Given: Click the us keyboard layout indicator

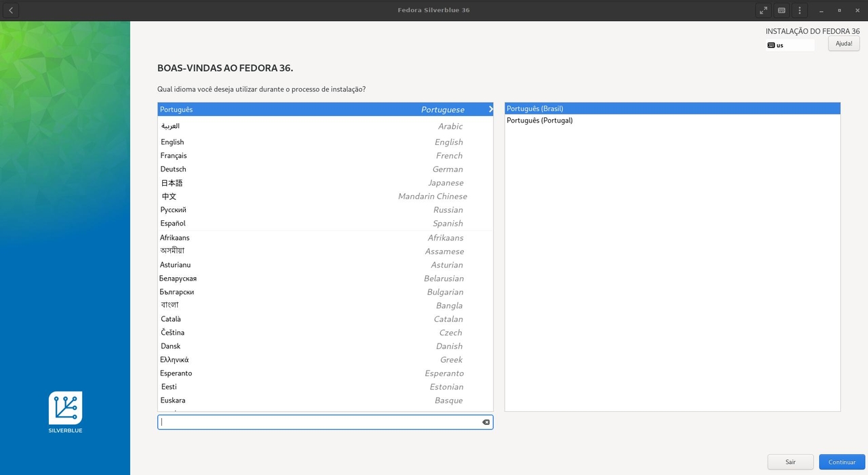Looking at the screenshot, I should point(789,45).
